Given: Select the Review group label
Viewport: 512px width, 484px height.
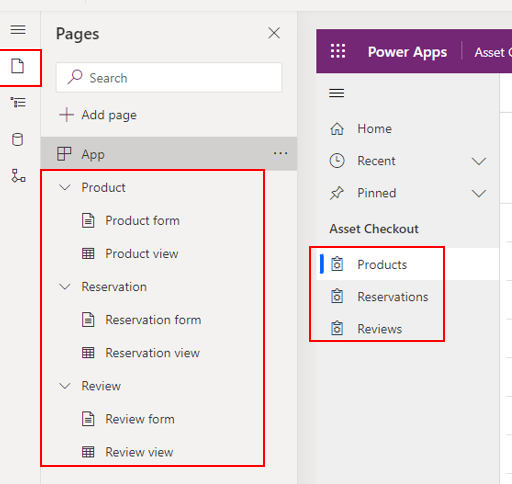Looking at the screenshot, I should click(101, 386).
